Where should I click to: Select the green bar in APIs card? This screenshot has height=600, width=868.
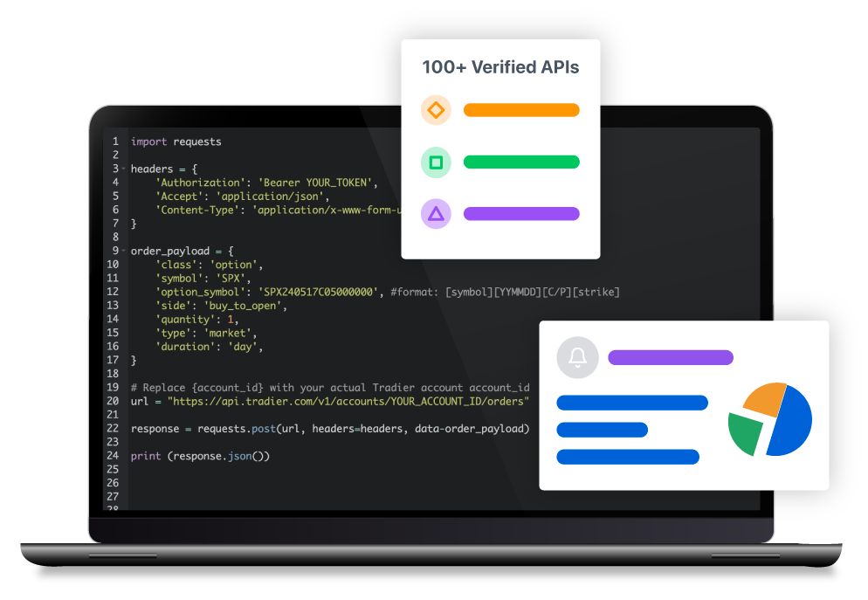[x=521, y=162]
